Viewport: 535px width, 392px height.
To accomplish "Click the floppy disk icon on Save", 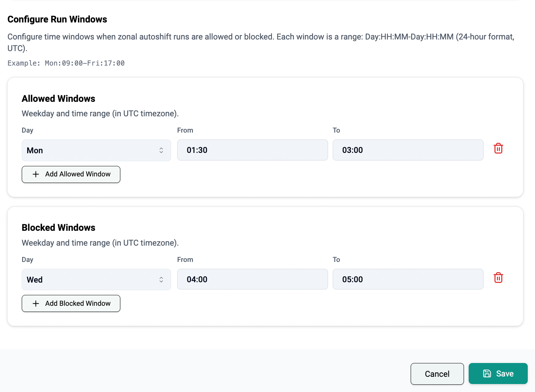I will pos(487,374).
